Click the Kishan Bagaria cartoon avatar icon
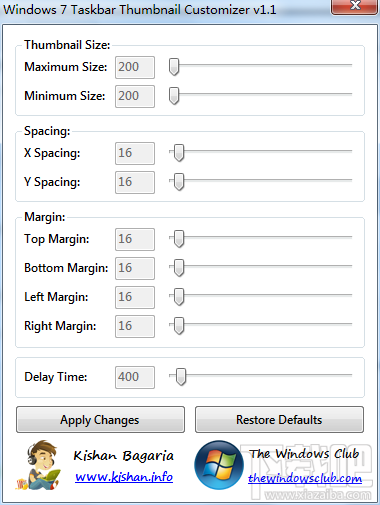The height and width of the screenshot is (505, 380). coord(39,465)
